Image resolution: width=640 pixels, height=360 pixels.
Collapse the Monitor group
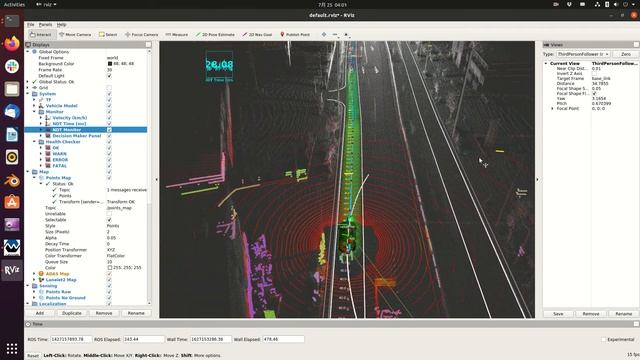coord(35,112)
